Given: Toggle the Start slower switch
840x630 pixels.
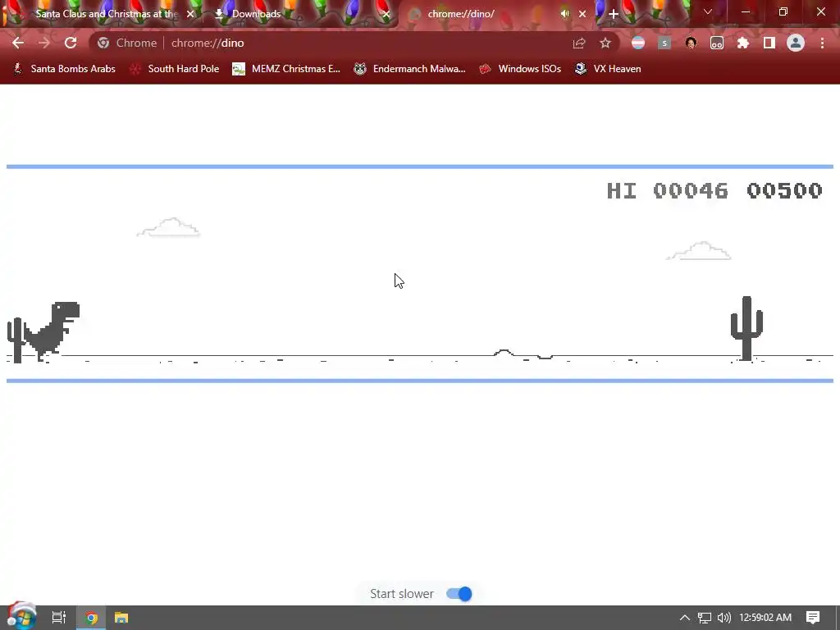Looking at the screenshot, I should [459, 594].
